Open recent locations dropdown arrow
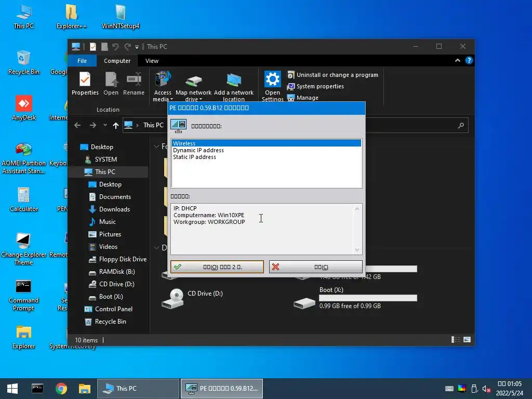The image size is (532, 399). (x=105, y=125)
